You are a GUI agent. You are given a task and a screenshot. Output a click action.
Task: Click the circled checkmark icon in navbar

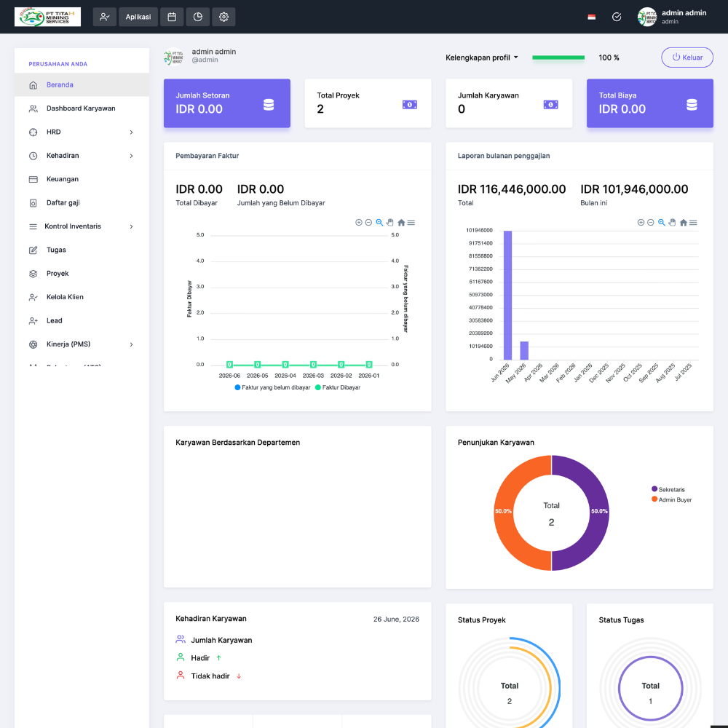[617, 17]
